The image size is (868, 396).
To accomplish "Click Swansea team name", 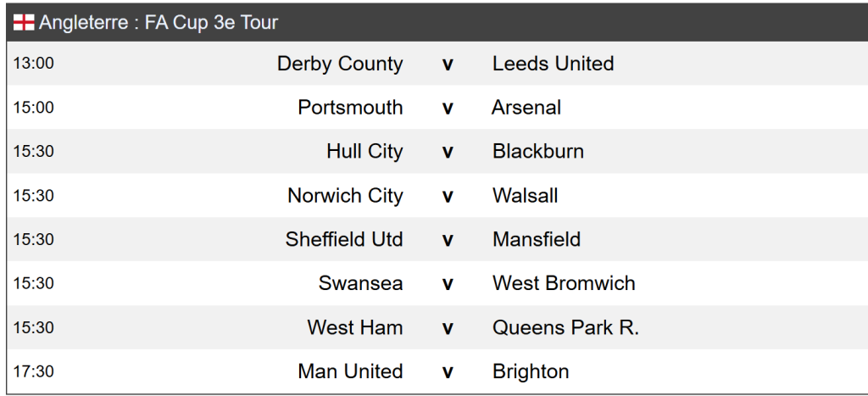I will click(x=360, y=283).
